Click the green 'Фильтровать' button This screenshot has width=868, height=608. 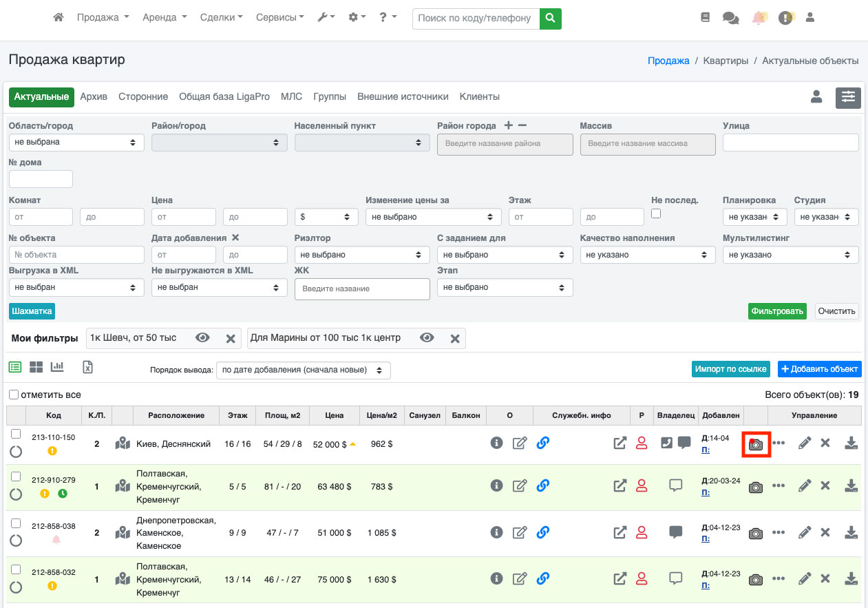776,311
